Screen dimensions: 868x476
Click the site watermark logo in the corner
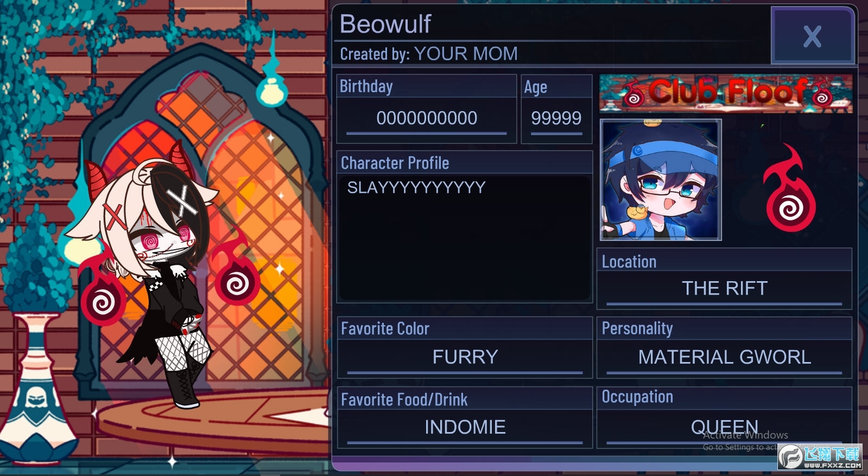(x=820, y=456)
